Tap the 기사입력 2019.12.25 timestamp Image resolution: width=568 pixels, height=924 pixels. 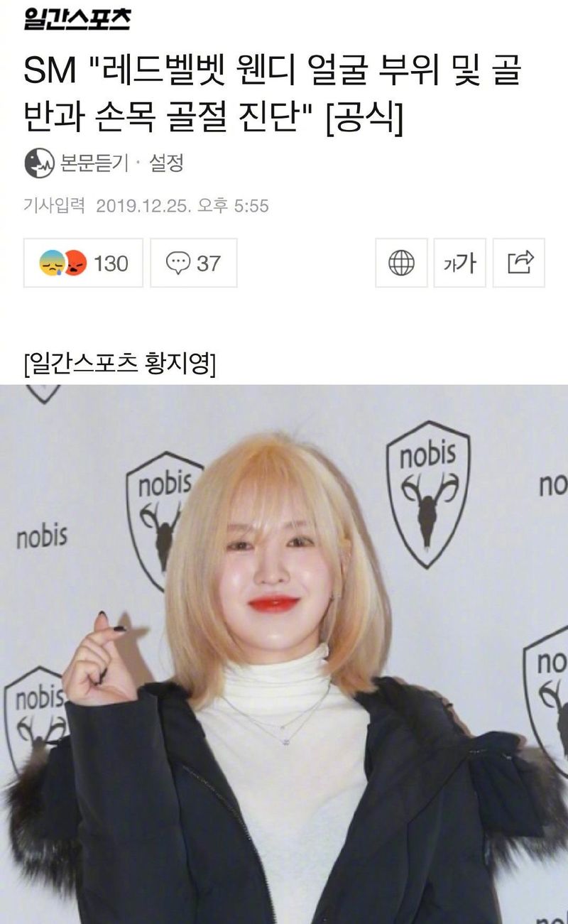coord(146,206)
